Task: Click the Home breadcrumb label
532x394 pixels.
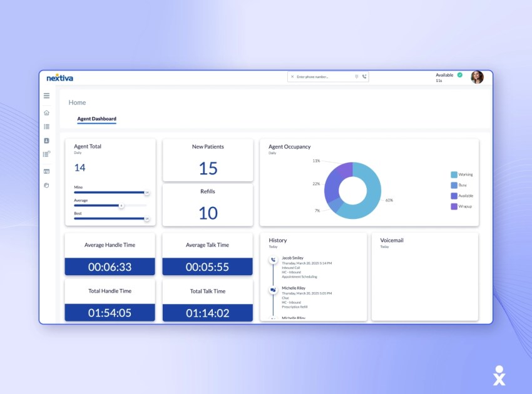Action: point(77,102)
